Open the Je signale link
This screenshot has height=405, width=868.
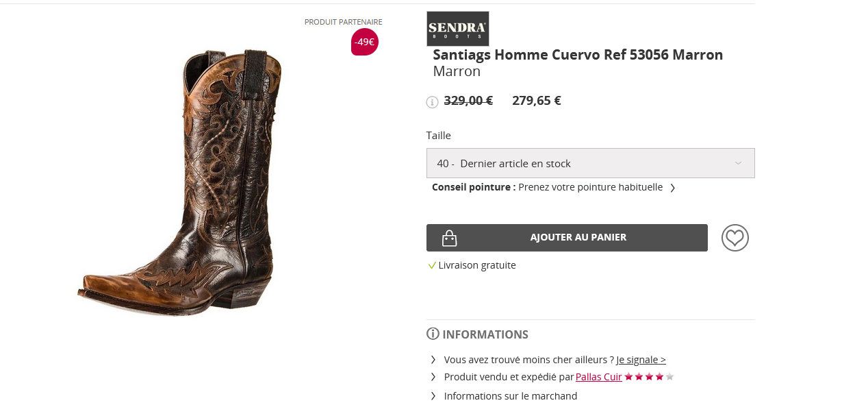click(641, 360)
